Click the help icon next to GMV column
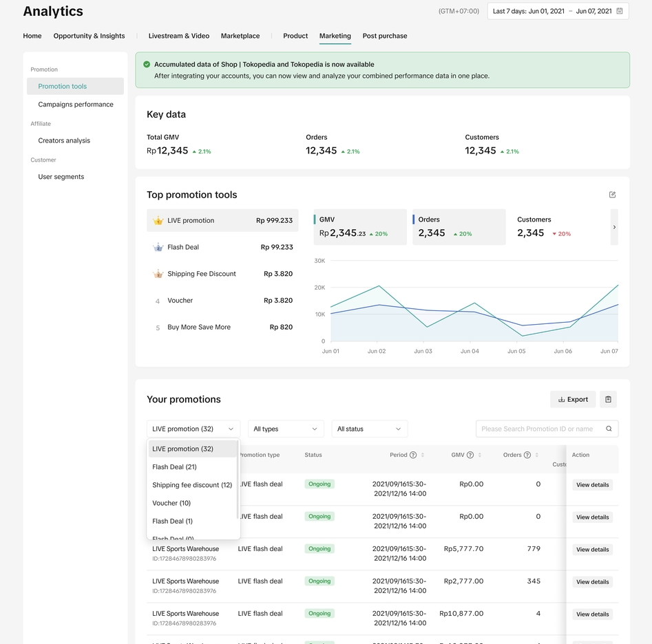The width and height of the screenshot is (652, 644). 470,455
